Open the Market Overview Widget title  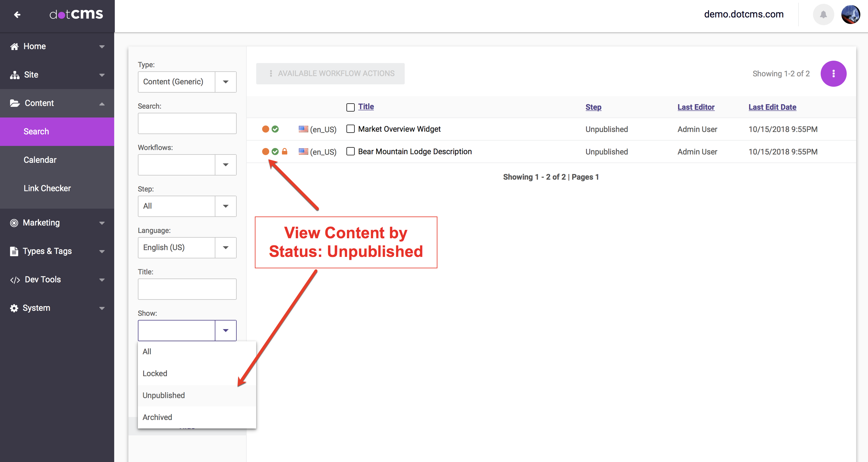coord(399,129)
